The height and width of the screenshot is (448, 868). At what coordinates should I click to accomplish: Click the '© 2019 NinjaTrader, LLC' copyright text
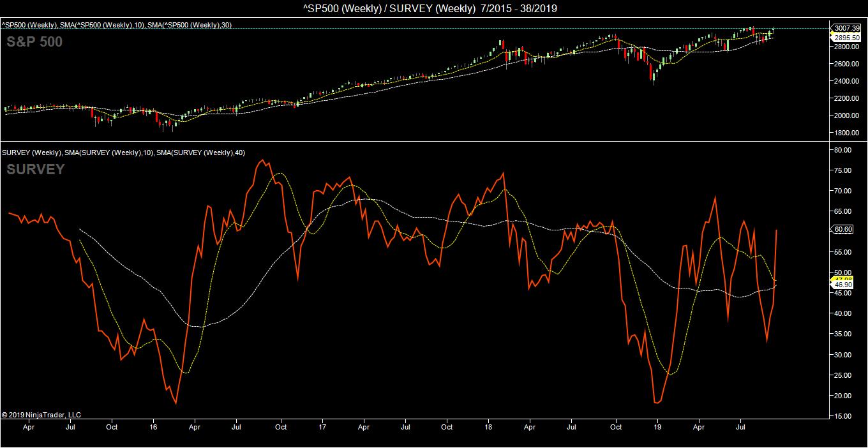41,415
